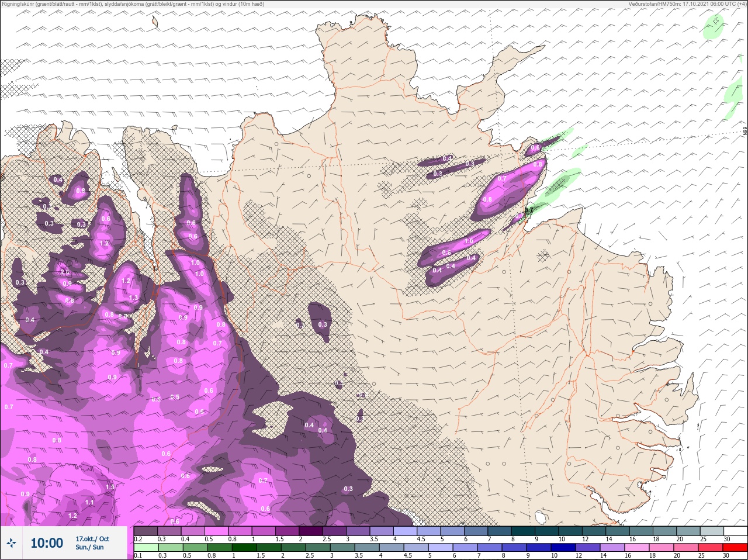Click the vertical N99 label on right edge
This screenshot has width=748, height=560.
[x=745, y=132]
